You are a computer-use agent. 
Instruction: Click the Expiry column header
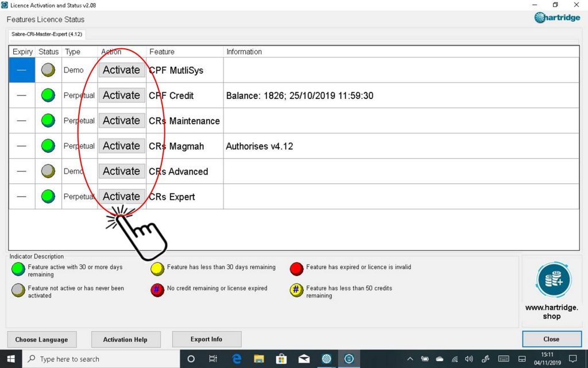point(22,52)
